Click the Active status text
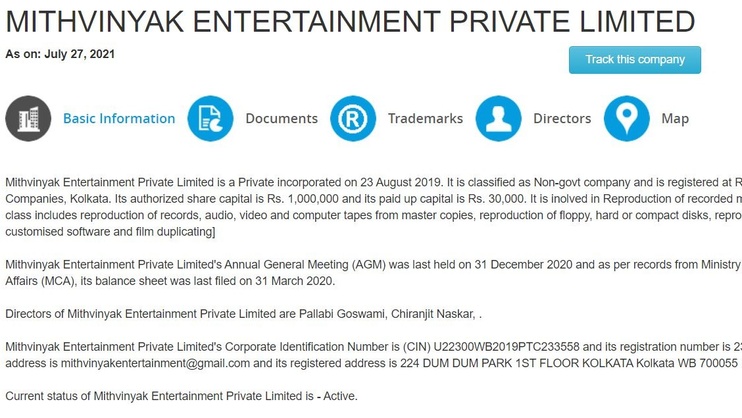 click(339, 396)
